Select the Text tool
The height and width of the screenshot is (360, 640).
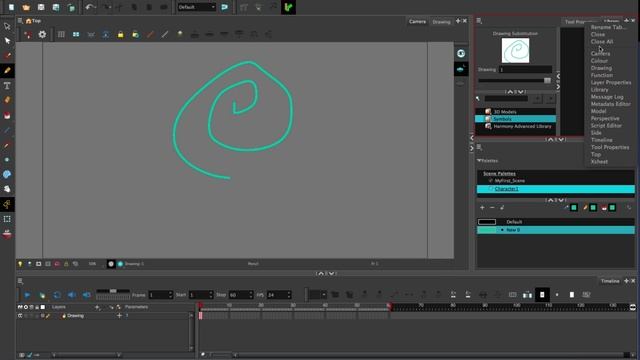tap(7, 86)
